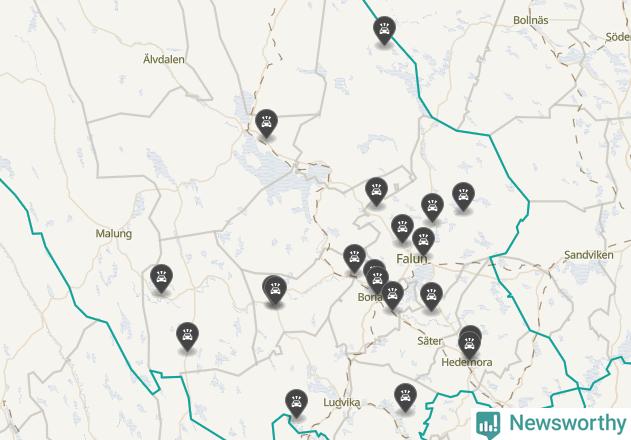631x440 pixels.
Task: Select the easternmost car marker northeast of Falun
Action: 463,196
